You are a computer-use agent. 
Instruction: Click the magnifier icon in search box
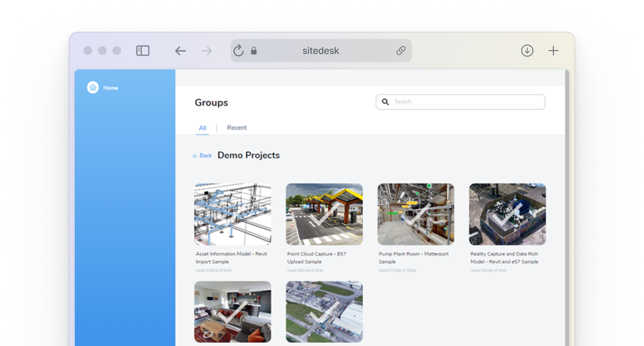pos(385,102)
